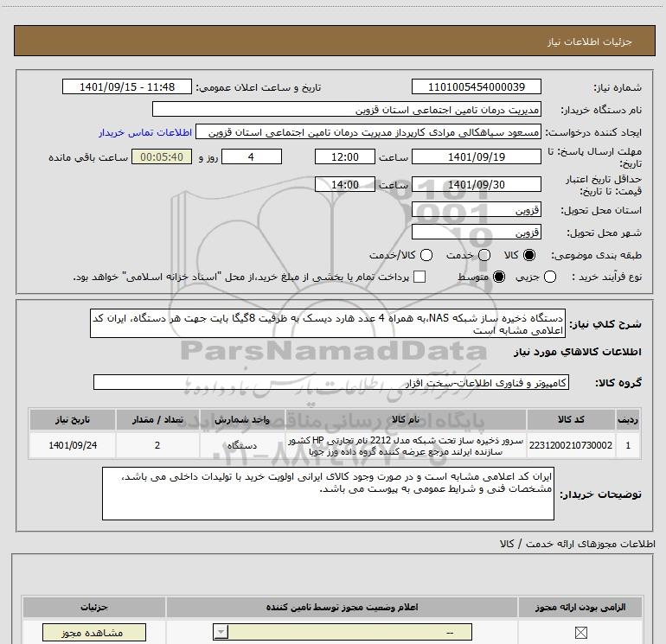Image resolution: width=666 pixels, height=644 pixels.
Task: Click the اطلاعات کالاهای مورد نیاز heading
Action: (578, 352)
